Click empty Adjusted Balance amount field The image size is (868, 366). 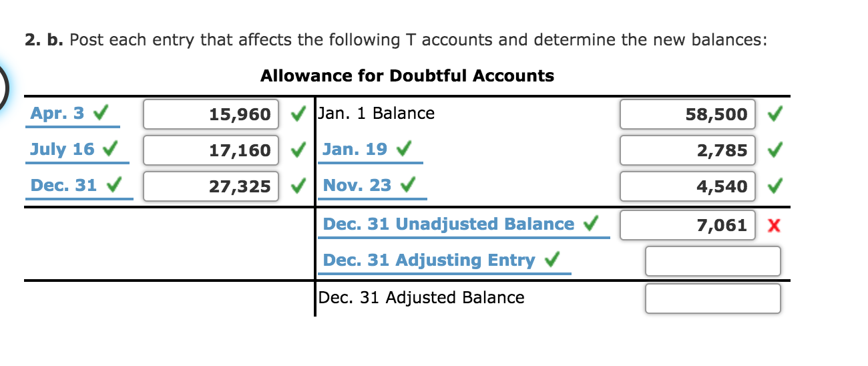[x=712, y=299]
